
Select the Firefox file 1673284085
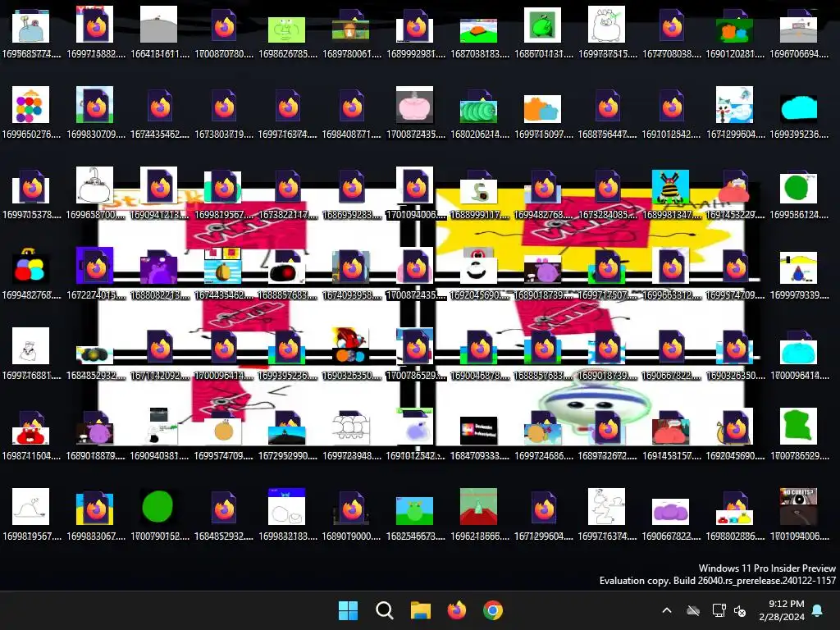coord(607,194)
